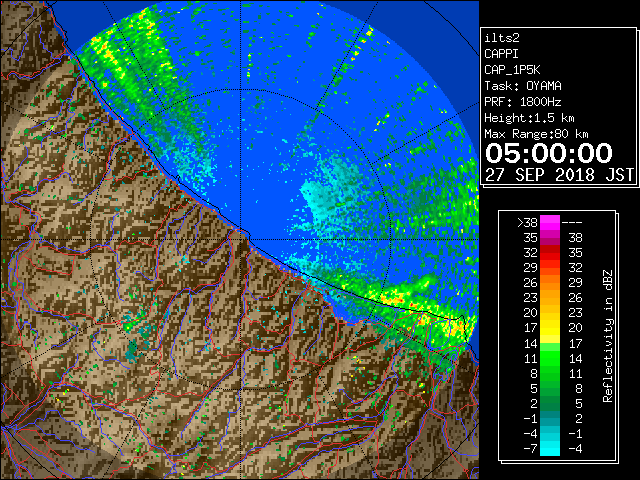
Task: Click the 05:00:00 timestamp
Action: [x=549, y=153]
